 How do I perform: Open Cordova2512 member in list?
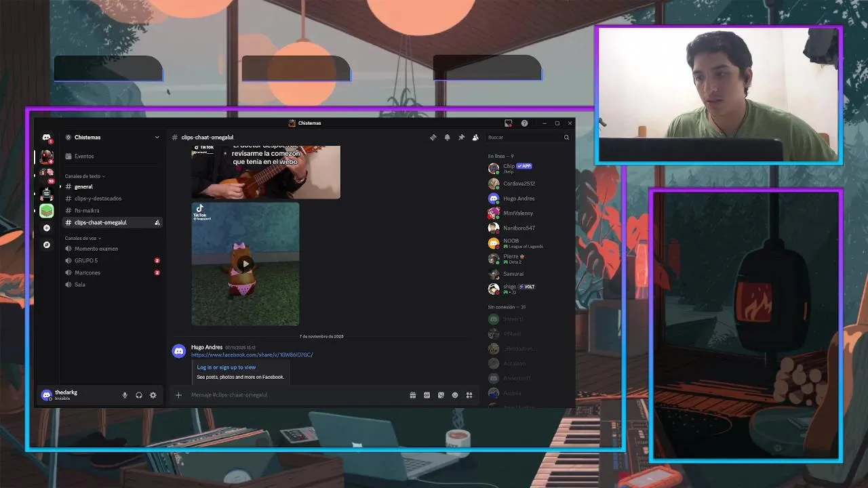point(528,184)
